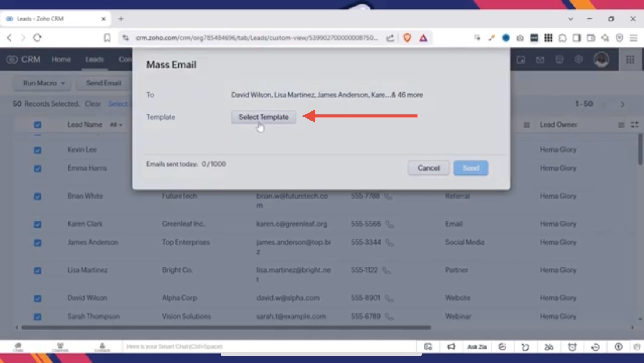Screen dimensions: 644x363
Task: Click Send in the Mass Email dialog
Action: coord(470,168)
